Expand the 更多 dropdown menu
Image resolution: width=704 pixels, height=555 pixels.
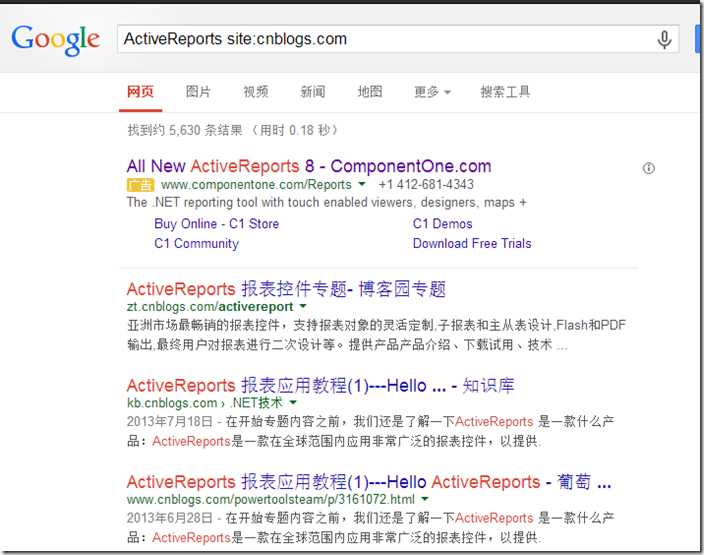432,92
